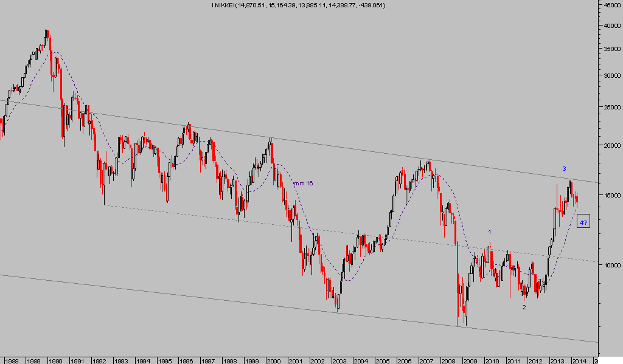Screen dimensions: 623x364
Task: Select the "mm 16" moving average label
Action: (x=304, y=183)
